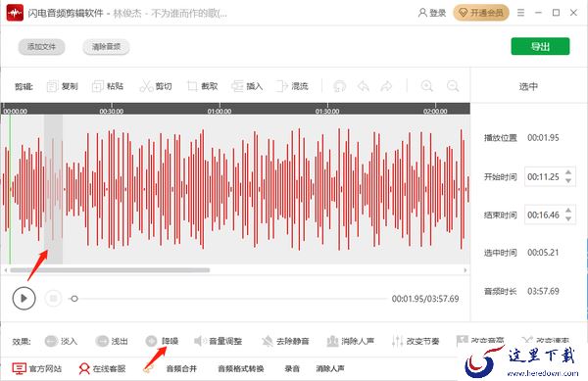The width and height of the screenshot is (588, 381).
Task: Click the Clear Audio (清除音频) button
Action: point(106,47)
